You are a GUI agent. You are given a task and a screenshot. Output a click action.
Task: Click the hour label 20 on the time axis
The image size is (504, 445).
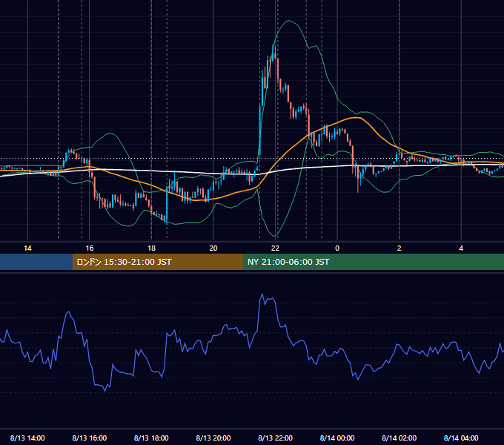coord(213,248)
